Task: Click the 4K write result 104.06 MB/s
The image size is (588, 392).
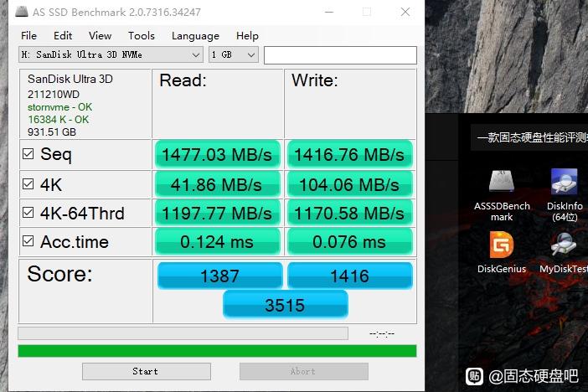Action: point(349,184)
